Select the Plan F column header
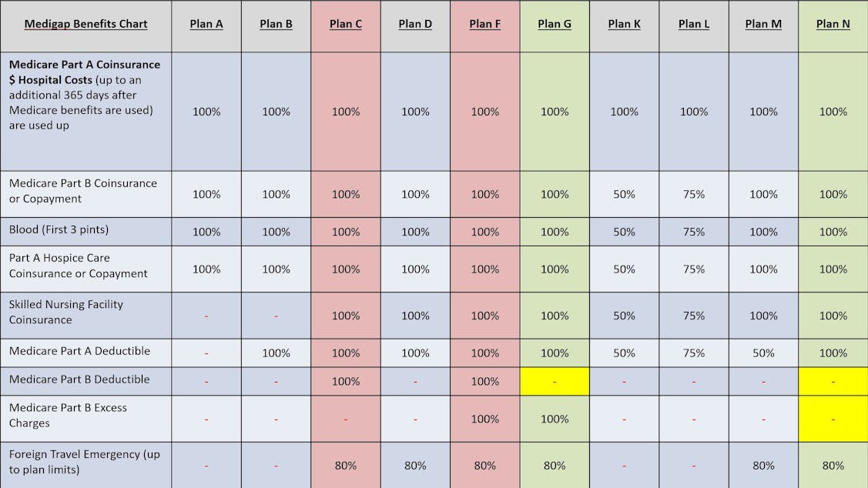Image resolution: width=868 pixels, height=488 pixels. [x=484, y=24]
